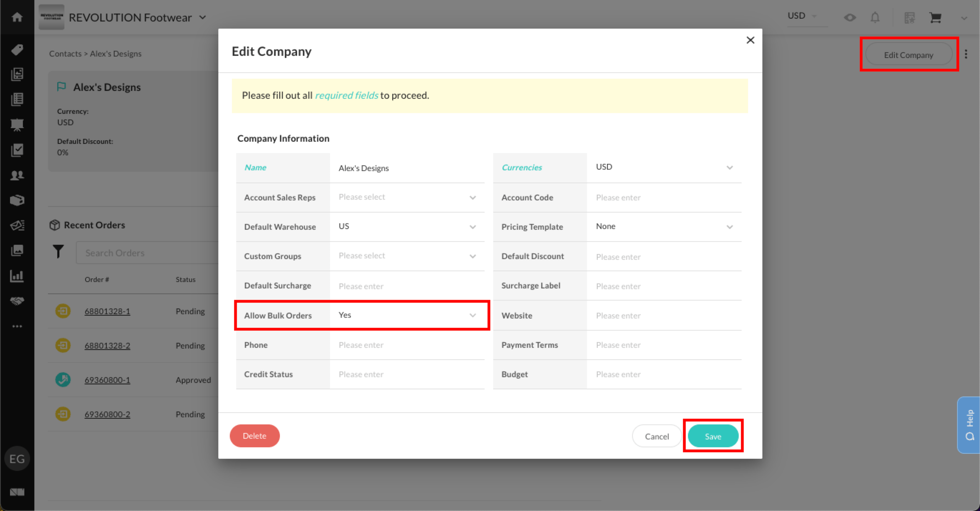Open order 69360800-1 from Recent Orders
This screenshot has height=511, width=980.
point(107,379)
